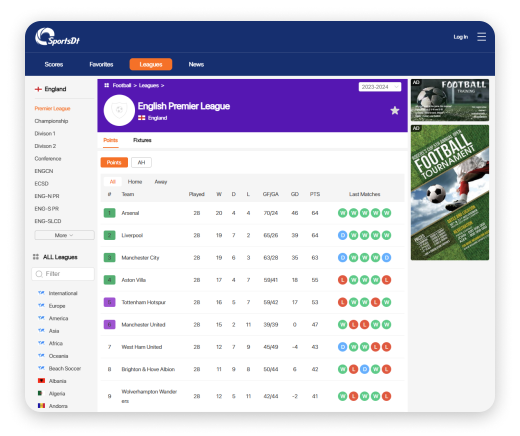The image size is (520, 436).
Task: Click Brighton's D result badge
Action: 364,369
